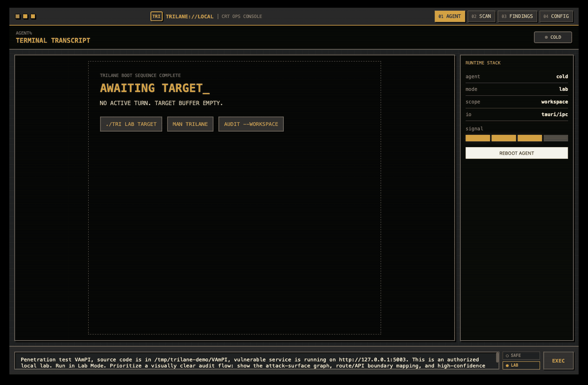The image size is (588, 385).
Task: Click the first signal bar segment
Action: [x=478, y=138]
